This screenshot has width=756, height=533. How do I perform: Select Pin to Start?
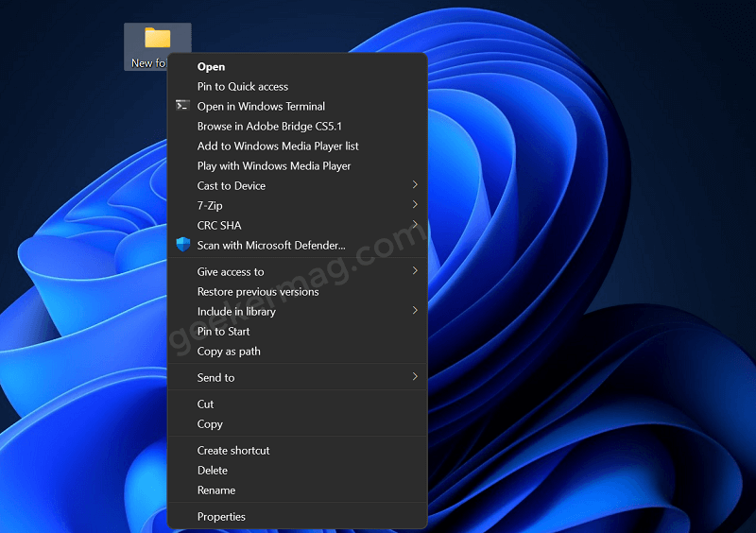click(x=297, y=331)
